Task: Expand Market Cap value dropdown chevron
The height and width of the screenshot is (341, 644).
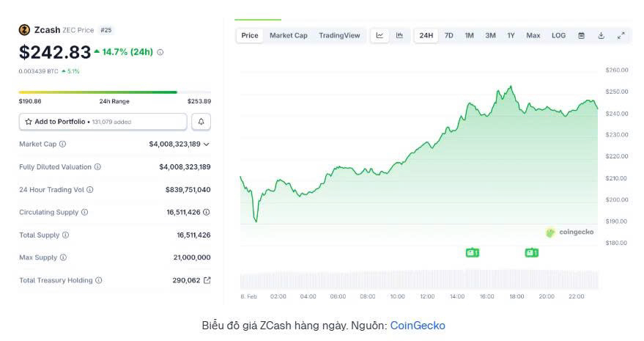Action: pos(207,144)
